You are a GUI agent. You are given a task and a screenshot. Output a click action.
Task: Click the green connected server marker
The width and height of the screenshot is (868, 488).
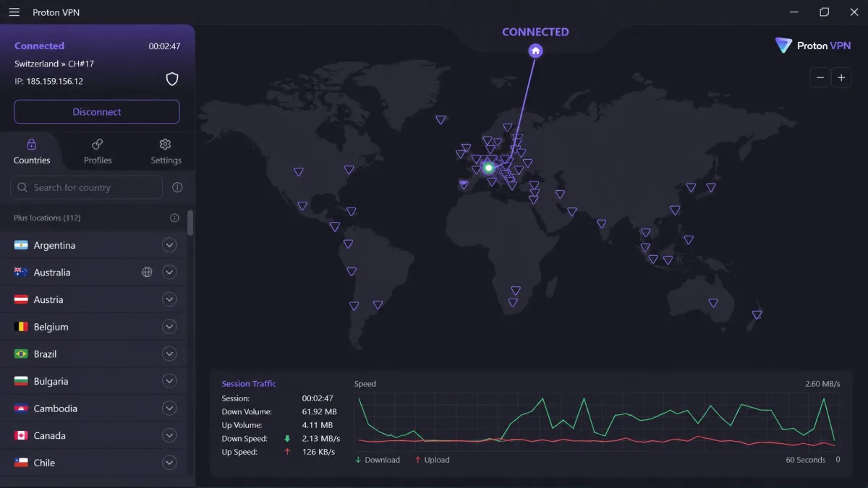click(488, 168)
